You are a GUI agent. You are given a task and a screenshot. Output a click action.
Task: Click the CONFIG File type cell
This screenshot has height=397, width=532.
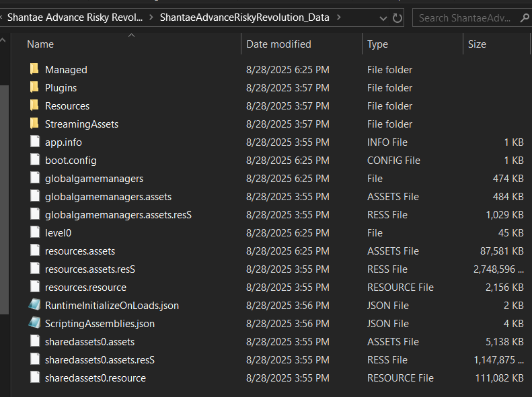pyautogui.click(x=393, y=161)
